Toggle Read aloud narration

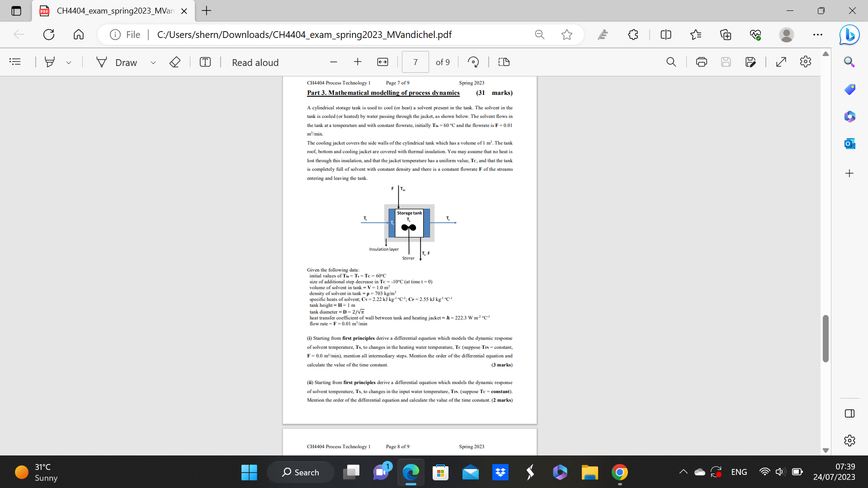tap(255, 62)
